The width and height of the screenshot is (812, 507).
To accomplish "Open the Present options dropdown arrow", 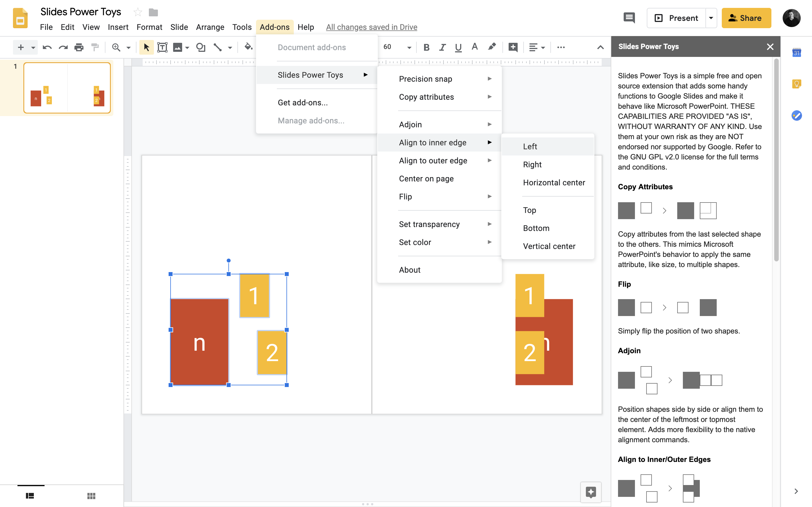I will tap(711, 18).
